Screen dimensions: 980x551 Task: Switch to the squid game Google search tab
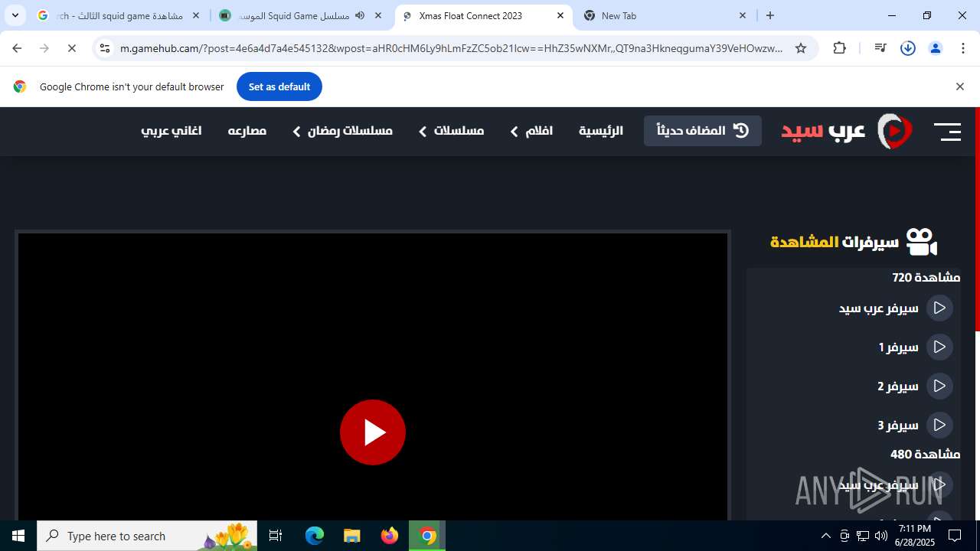[119, 15]
